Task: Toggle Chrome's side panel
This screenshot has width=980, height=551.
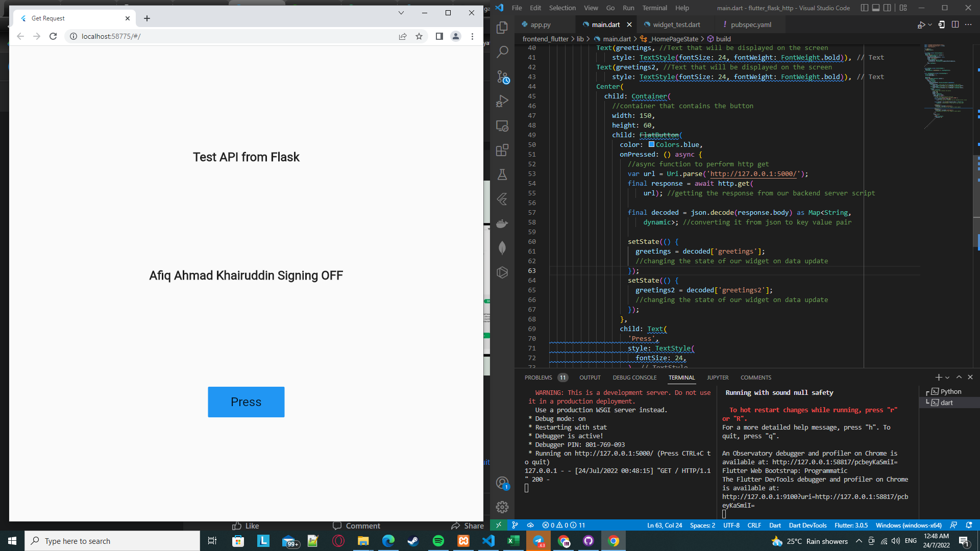Action: 439,36
